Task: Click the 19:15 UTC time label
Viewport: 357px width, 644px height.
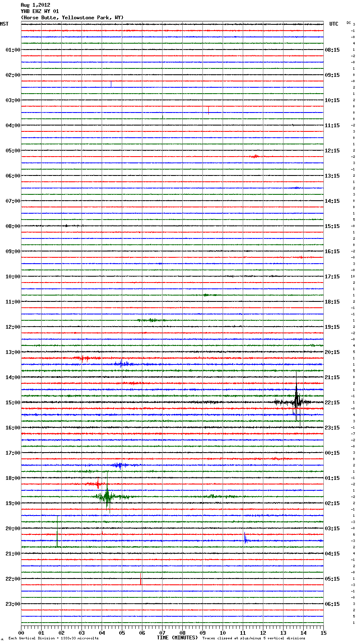Action: click(332, 327)
